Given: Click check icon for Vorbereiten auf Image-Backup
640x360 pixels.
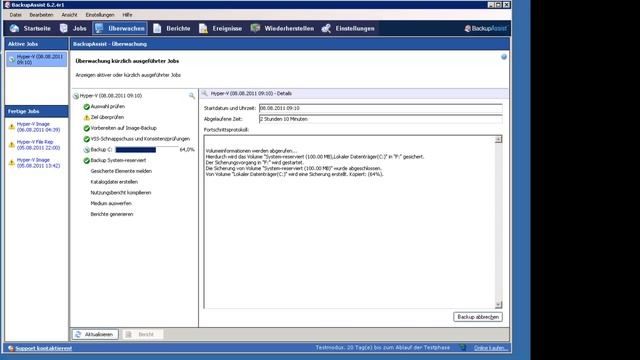Looking at the screenshot, I should 87,128.
